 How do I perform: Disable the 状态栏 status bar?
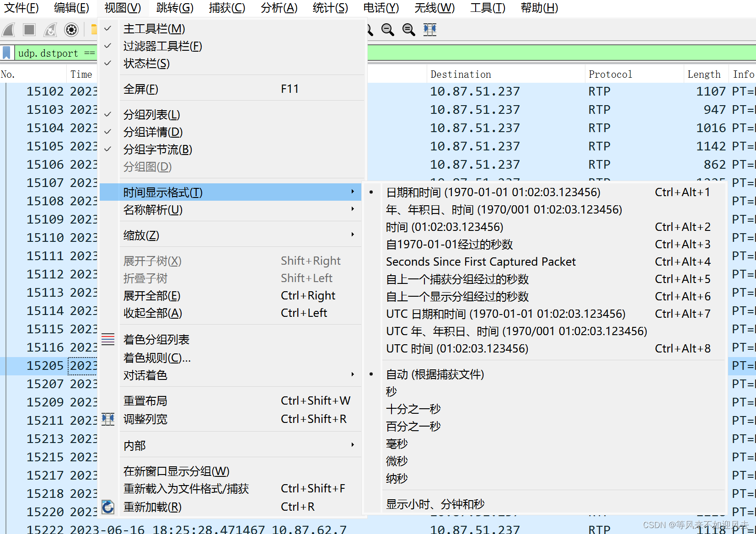tap(145, 64)
